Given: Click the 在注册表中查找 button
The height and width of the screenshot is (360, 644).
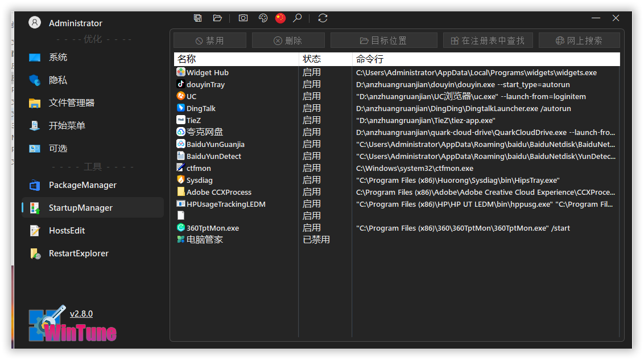Looking at the screenshot, I should (488, 40).
